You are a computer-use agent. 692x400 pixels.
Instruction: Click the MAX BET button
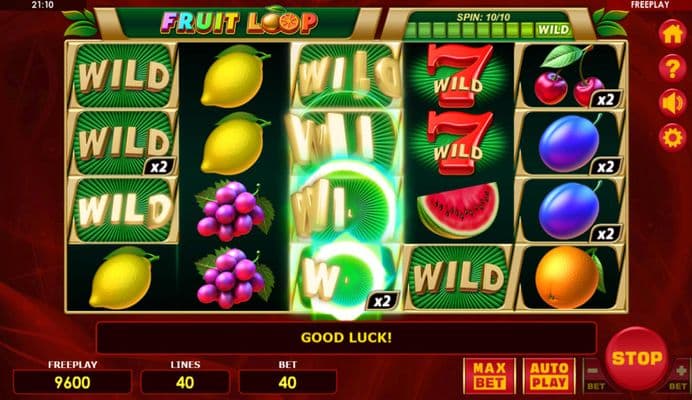coord(489,376)
